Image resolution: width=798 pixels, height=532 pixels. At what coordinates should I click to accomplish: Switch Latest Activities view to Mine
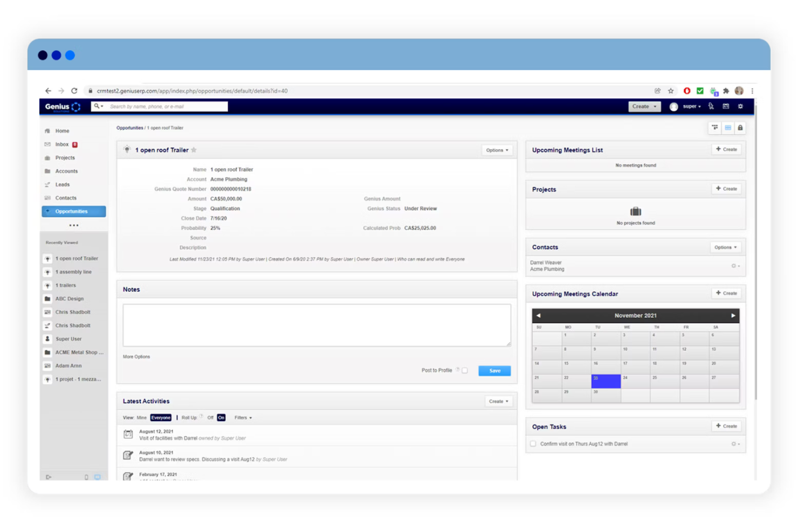[x=142, y=417]
